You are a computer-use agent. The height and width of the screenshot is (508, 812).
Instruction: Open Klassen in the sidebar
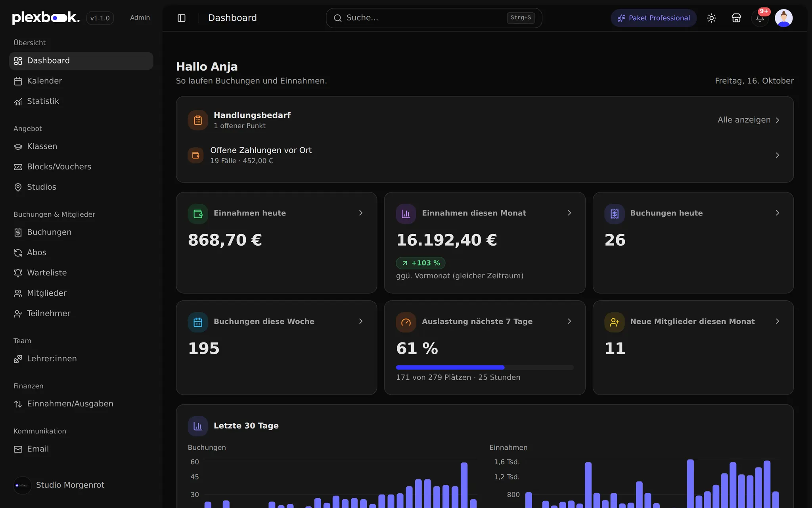coord(81,146)
